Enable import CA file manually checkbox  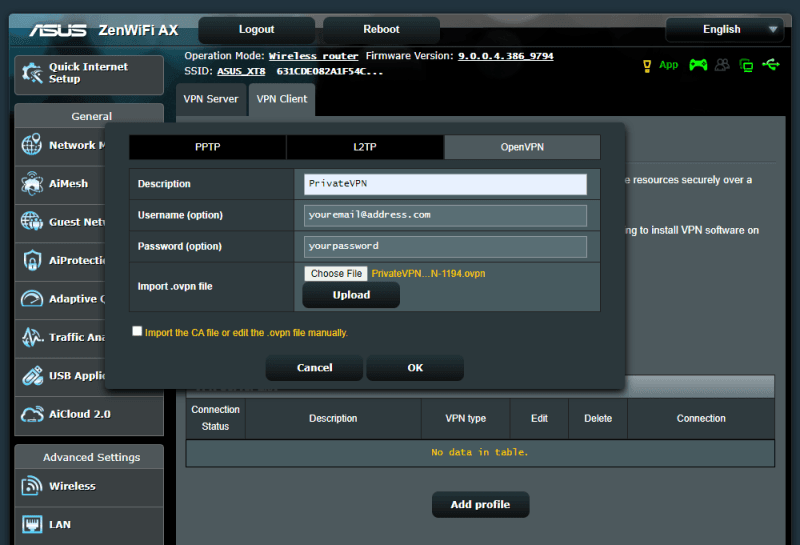[137, 331]
